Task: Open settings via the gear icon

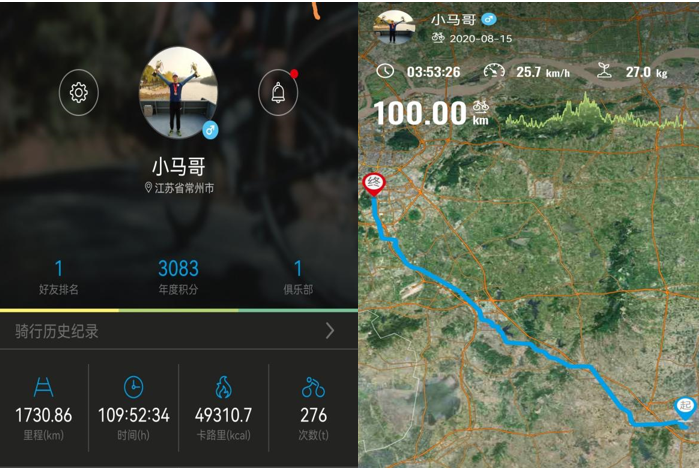Action: tap(78, 92)
